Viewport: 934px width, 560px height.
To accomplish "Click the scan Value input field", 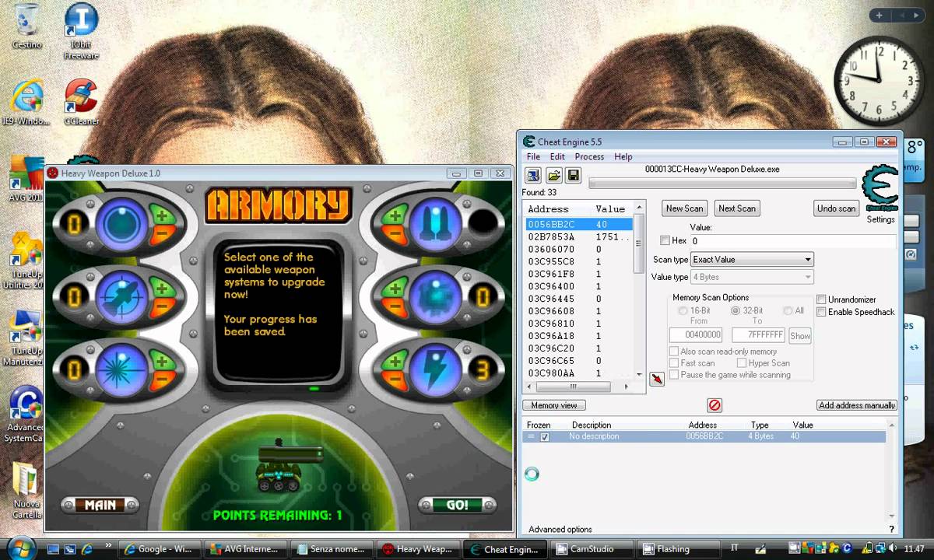I will [x=792, y=241].
